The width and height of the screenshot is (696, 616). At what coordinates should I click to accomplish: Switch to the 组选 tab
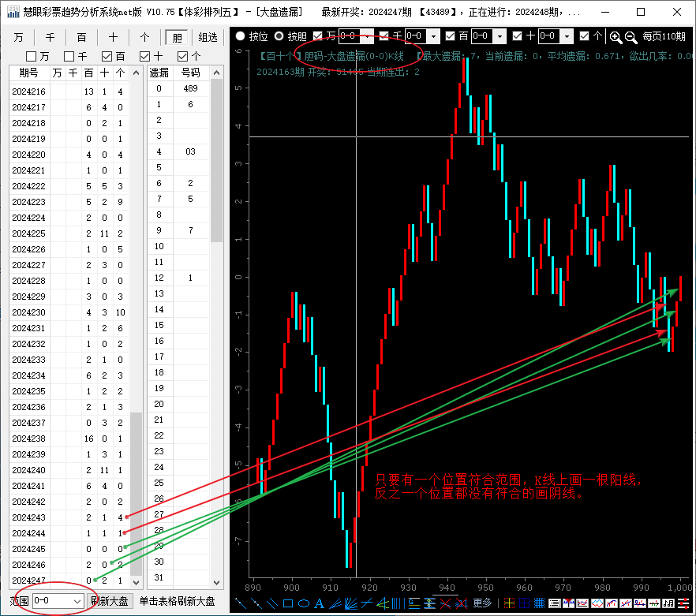[208, 37]
